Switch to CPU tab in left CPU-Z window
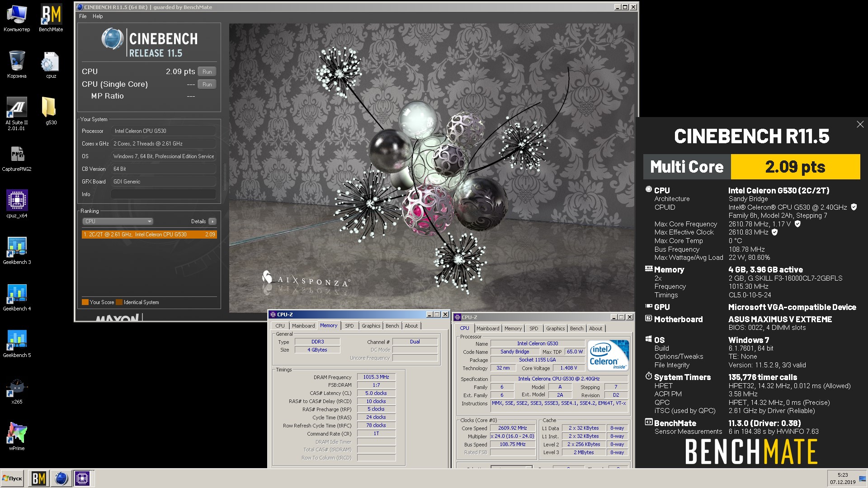The height and width of the screenshot is (488, 868). pos(280,326)
